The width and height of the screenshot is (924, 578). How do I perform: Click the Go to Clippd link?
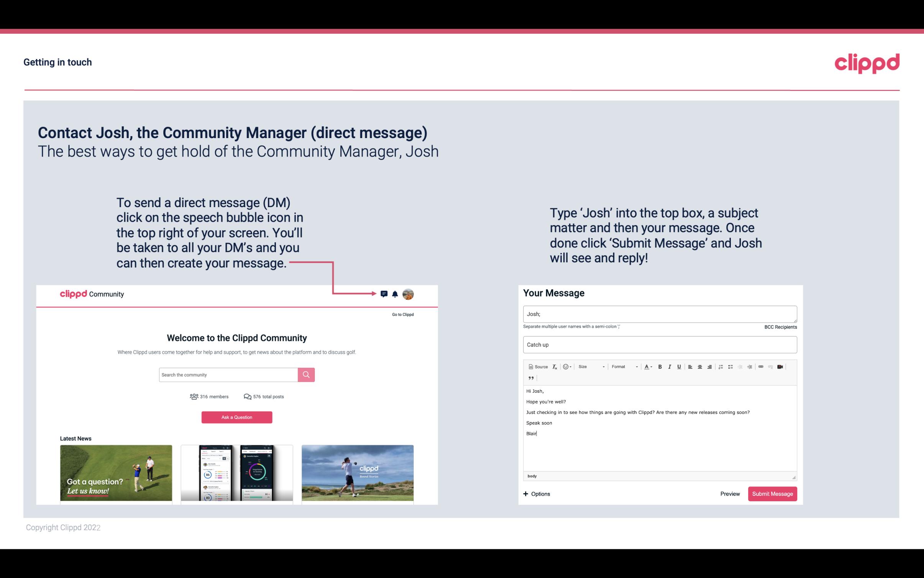402,314
